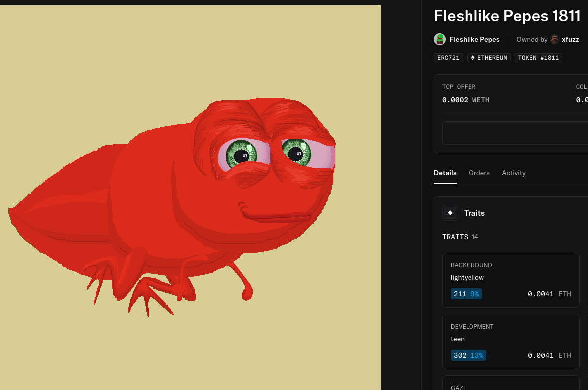The height and width of the screenshot is (390, 588).
Task: Open the GAZE trait card
Action: pyautogui.click(x=511, y=383)
